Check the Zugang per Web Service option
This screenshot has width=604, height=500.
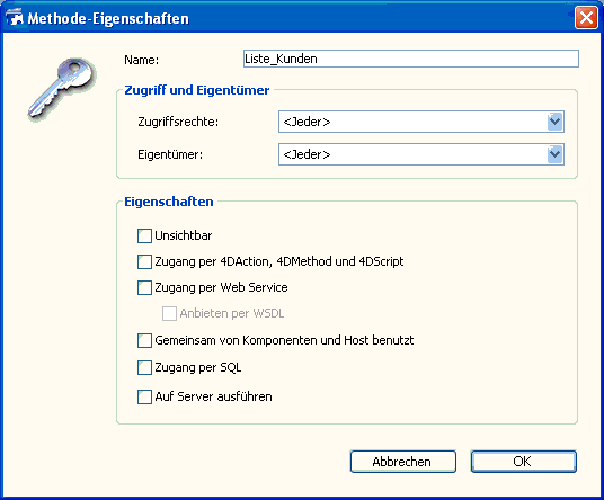pyautogui.click(x=144, y=288)
